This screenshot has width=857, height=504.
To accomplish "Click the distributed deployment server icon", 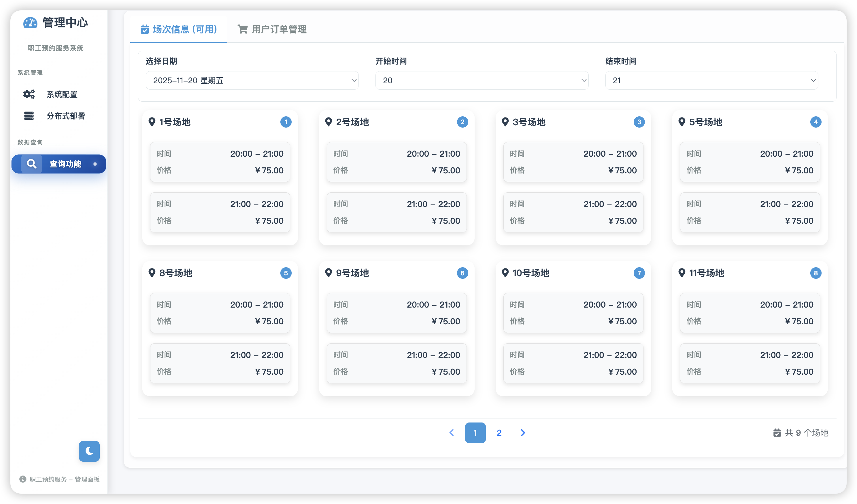I will pos(29,116).
